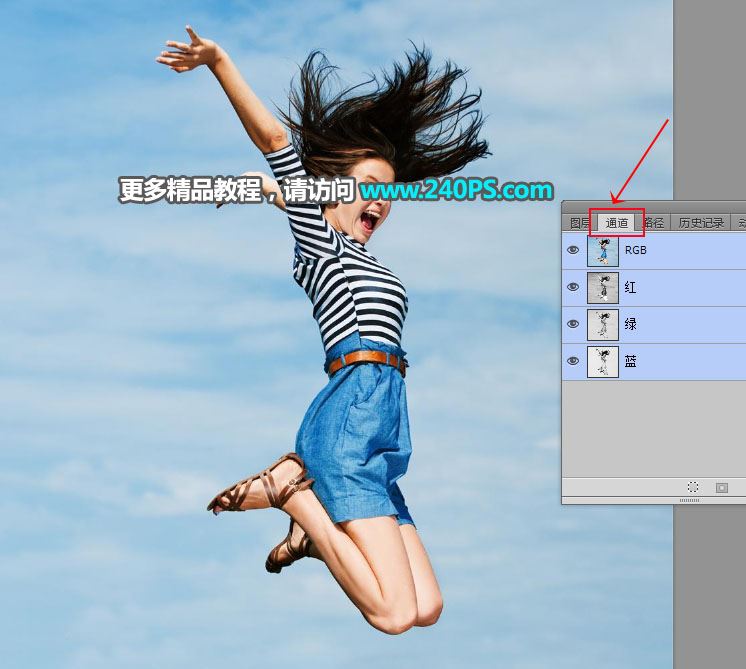Switch to the 图层 (Layers) tab
Screen dimensions: 746x669
579,223
